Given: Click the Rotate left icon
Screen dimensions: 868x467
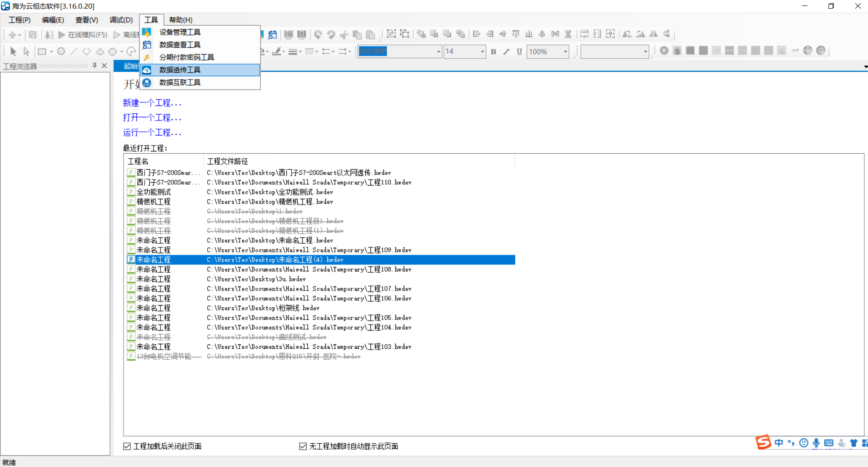Looking at the screenshot, I should click(627, 34).
